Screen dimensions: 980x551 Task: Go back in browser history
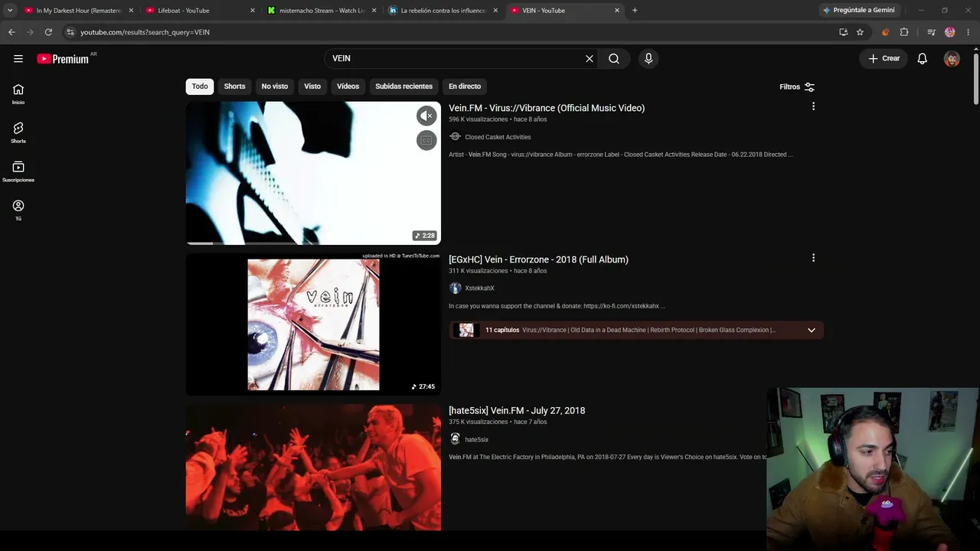point(11,32)
